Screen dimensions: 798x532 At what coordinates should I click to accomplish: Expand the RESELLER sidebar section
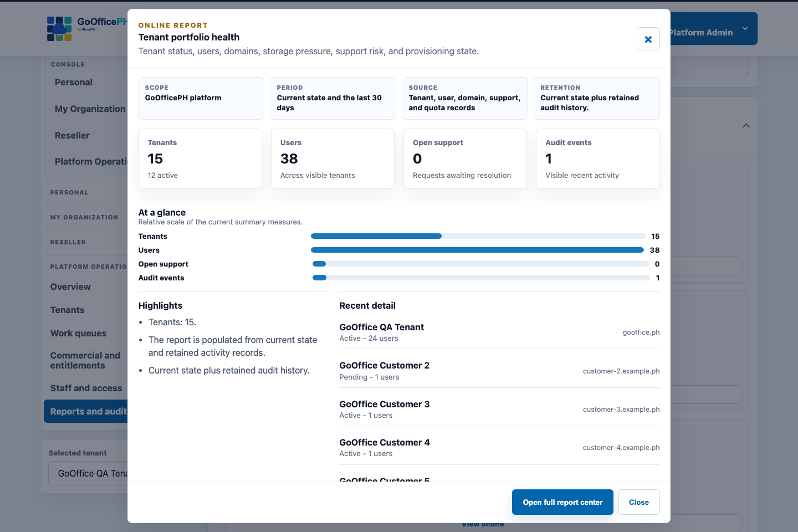(x=68, y=243)
